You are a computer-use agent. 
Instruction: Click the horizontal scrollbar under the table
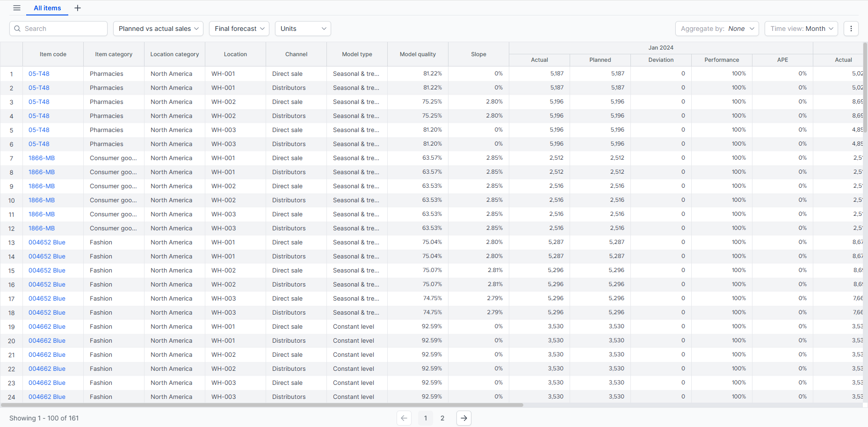(262, 405)
